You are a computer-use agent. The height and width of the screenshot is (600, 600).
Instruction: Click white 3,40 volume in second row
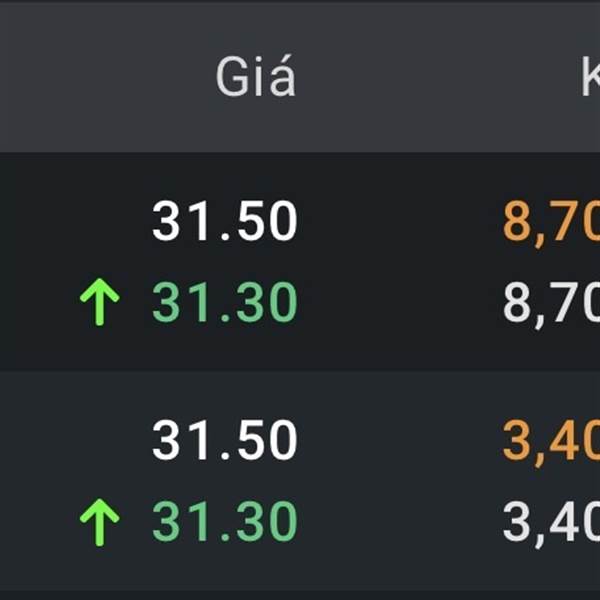tap(550, 523)
